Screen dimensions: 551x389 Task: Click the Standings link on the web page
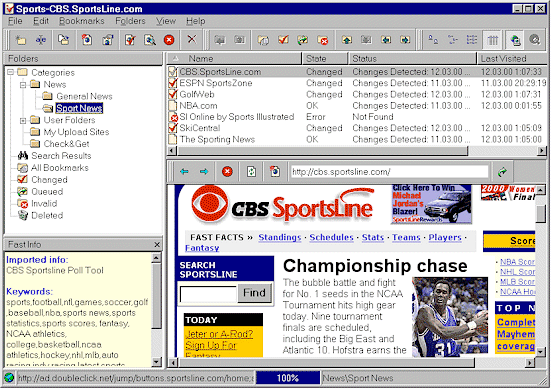pos(280,238)
